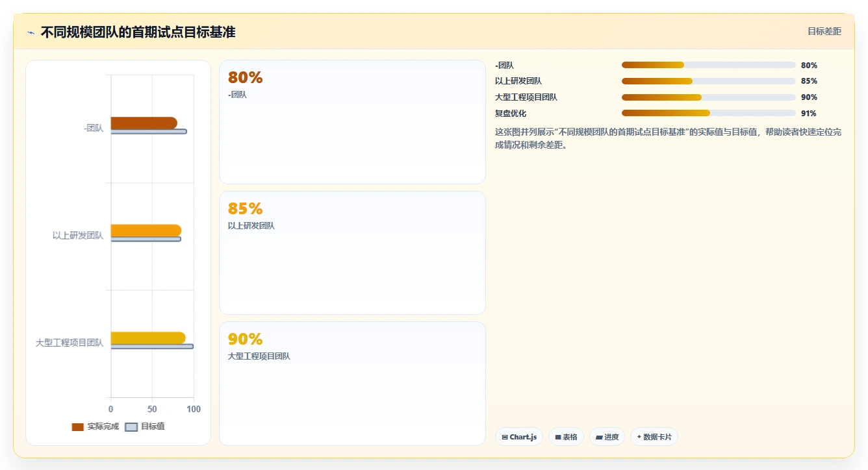Click the -团队 label in progress list
Screen dimensions: 868x470
504,65
